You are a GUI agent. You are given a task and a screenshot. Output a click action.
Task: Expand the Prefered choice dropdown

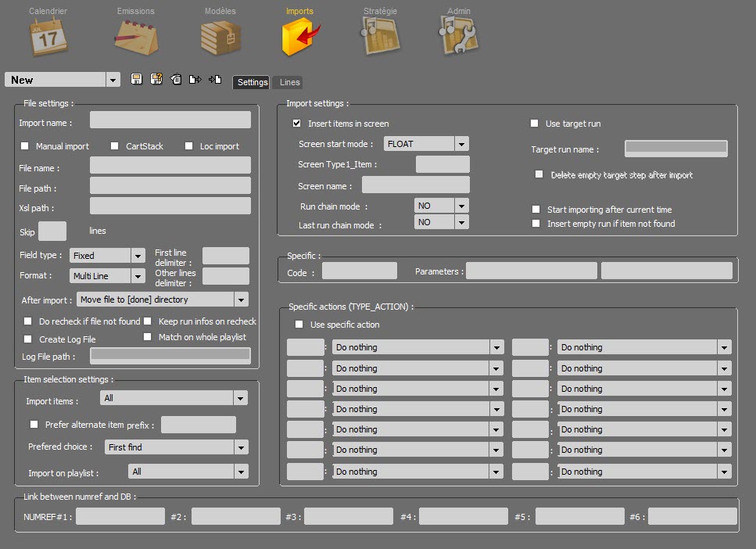[x=241, y=447]
